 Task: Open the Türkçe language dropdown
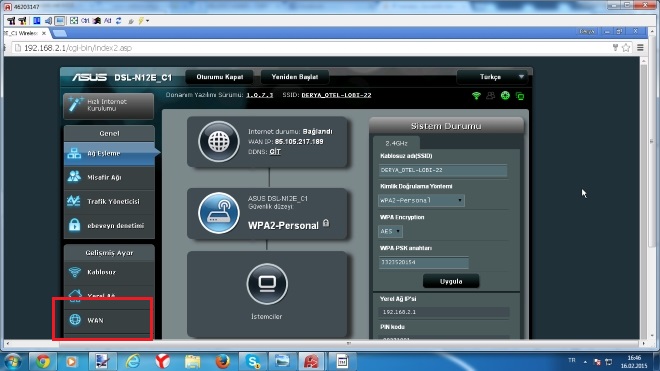tap(492, 77)
